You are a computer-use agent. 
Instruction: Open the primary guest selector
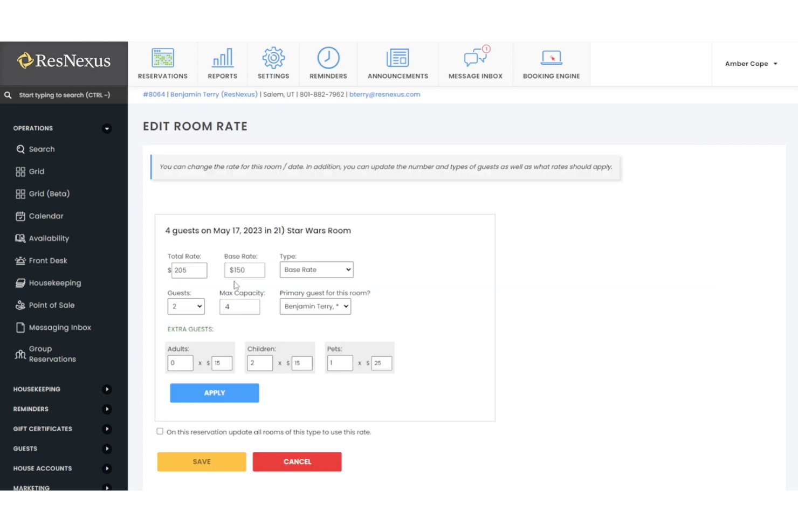[x=315, y=306]
